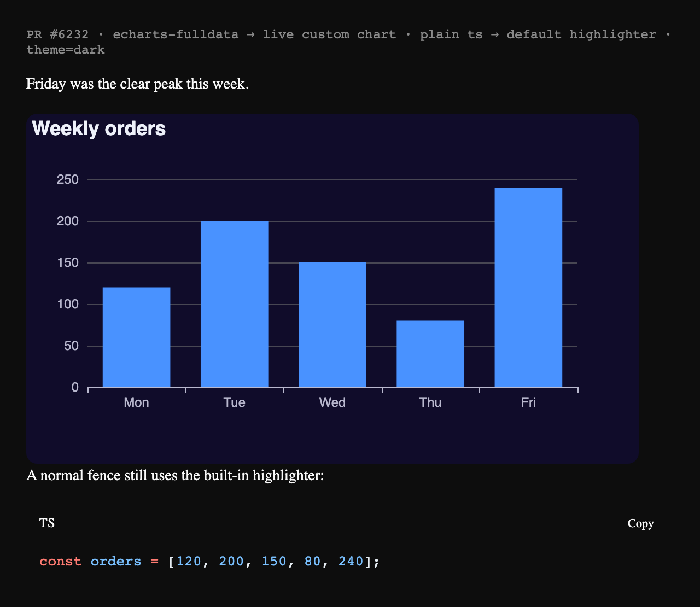Click the orders variable in code
The image size is (700, 607).
click(x=116, y=562)
